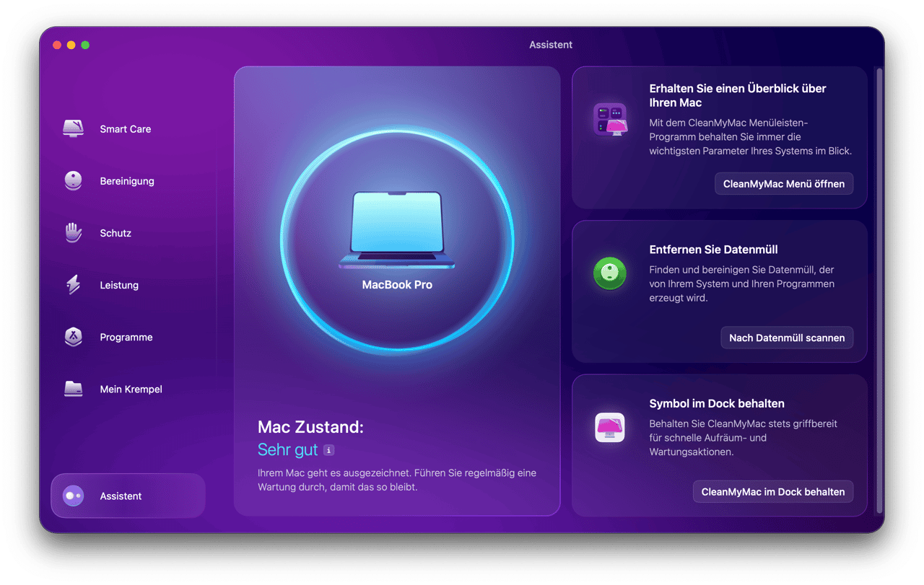Image resolution: width=924 pixels, height=585 pixels.
Task: Click the green Datenmüll cleaner icon
Action: coord(610,274)
